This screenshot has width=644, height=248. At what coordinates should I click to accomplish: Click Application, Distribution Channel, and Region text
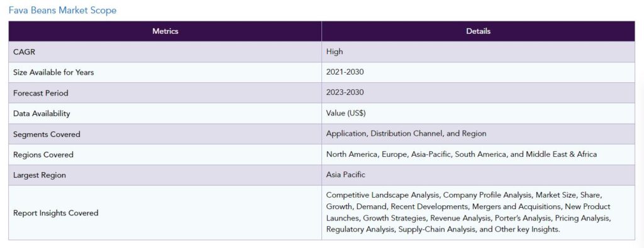click(x=406, y=134)
